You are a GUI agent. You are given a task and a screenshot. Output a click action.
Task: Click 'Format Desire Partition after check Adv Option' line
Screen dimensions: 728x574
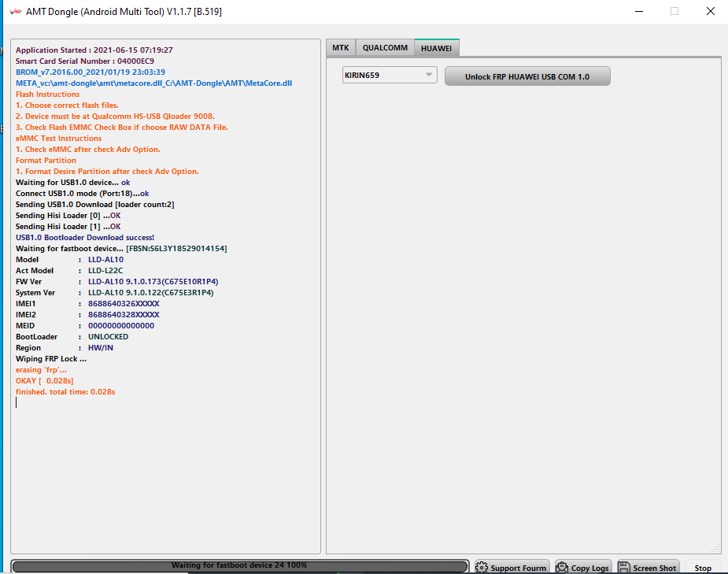coord(107,172)
